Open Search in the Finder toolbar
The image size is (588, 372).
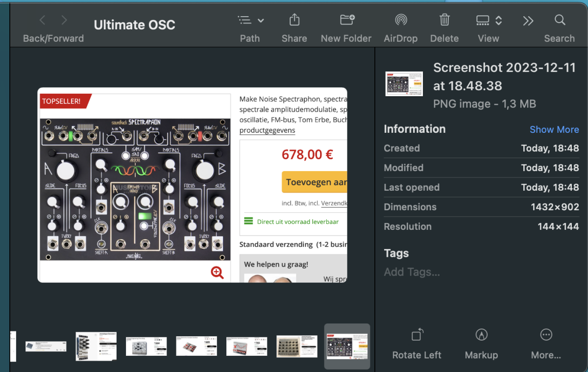tap(560, 20)
